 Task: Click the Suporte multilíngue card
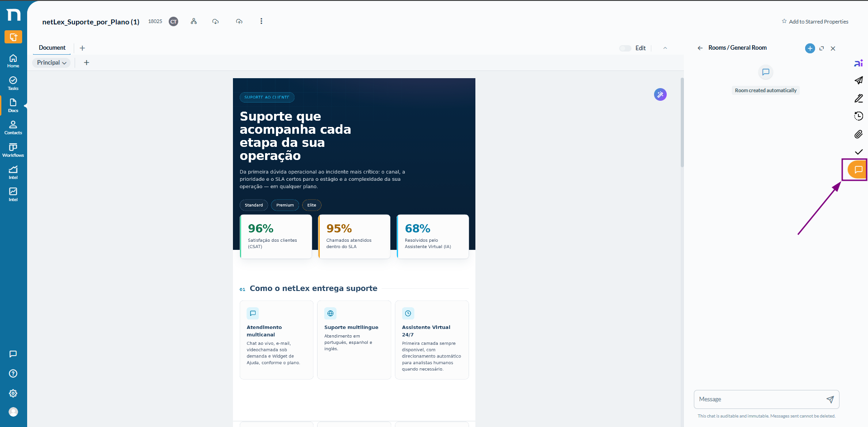(354, 340)
